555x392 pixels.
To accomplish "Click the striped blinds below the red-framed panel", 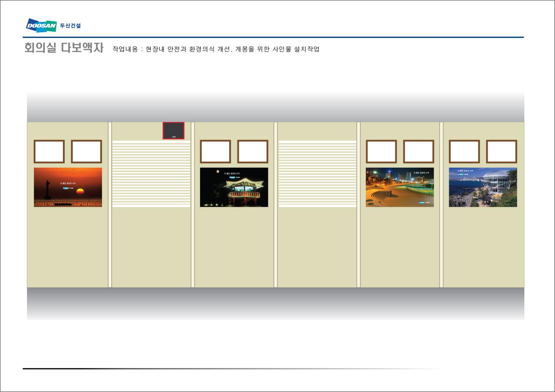I will [151, 174].
